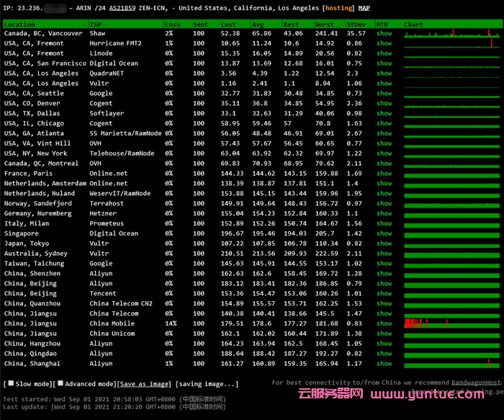
Task: Click the China Mobile Jiangsu latency chart
Action: pos(451,323)
